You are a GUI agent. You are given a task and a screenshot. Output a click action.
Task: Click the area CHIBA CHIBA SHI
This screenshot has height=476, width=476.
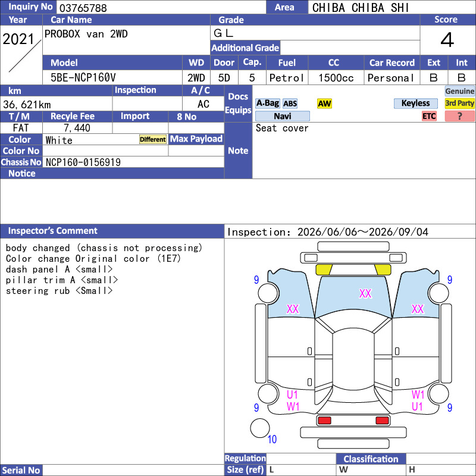pos(361,8)
